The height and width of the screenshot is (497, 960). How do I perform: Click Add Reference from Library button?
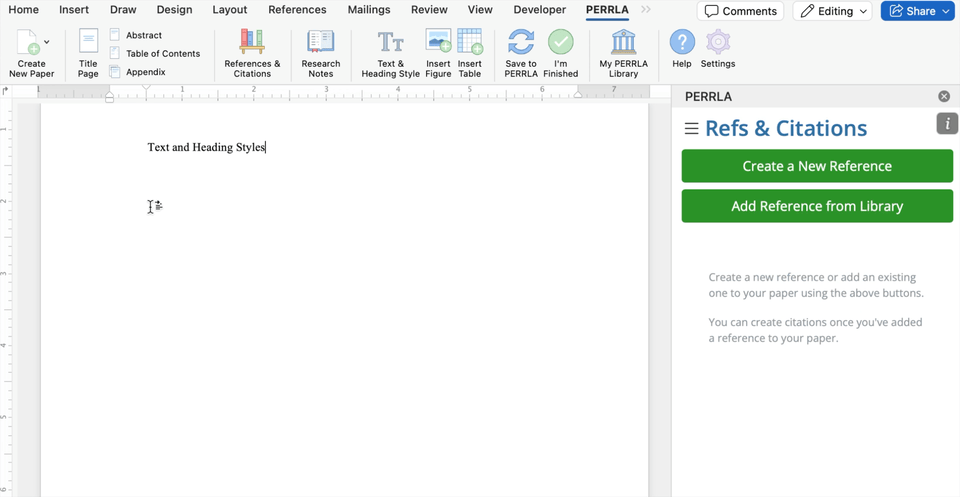(817, 206)
